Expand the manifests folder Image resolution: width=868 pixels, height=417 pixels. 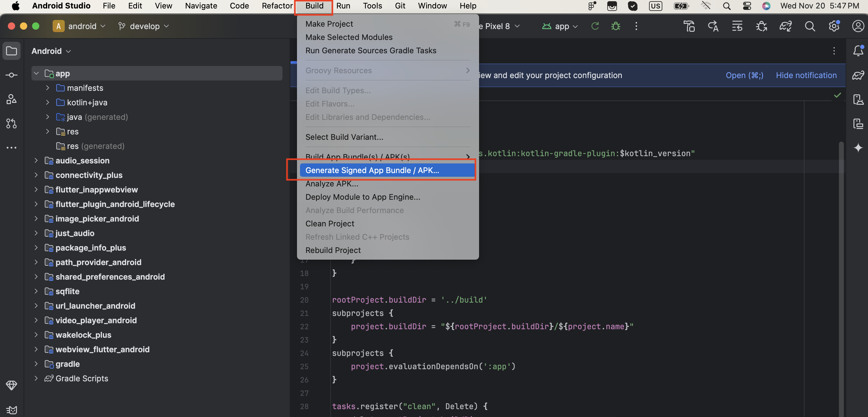point(47,88)
